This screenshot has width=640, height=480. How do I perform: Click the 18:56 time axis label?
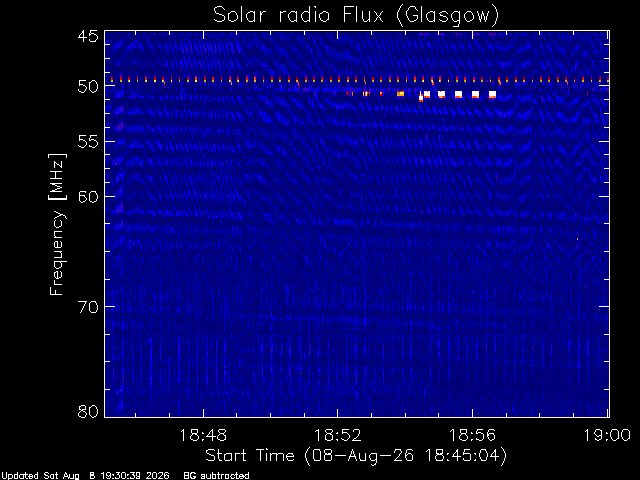pos(472,436)
